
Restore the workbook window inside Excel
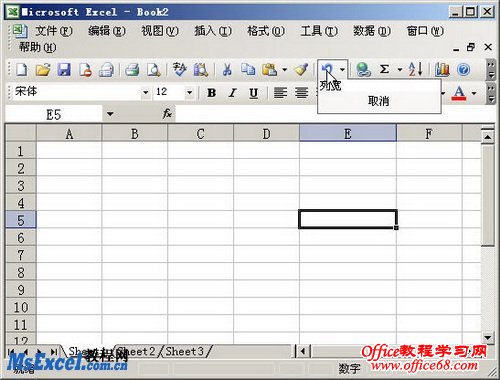pos(470,47)
